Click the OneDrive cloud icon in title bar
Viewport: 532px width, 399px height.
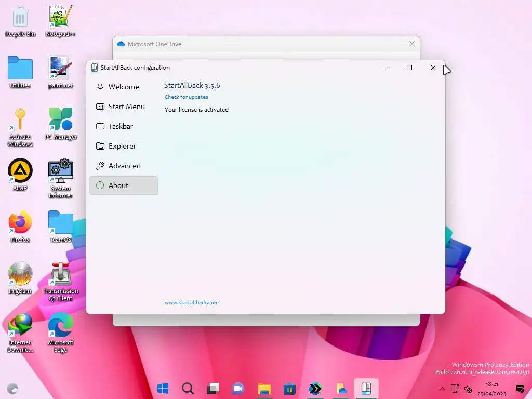[x=121, y=44]
